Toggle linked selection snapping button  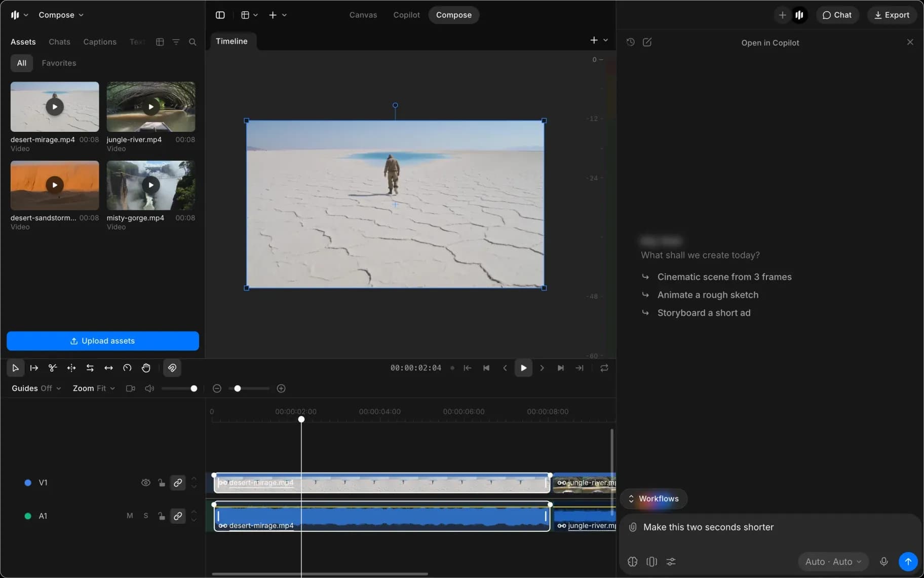coord(172,368)
